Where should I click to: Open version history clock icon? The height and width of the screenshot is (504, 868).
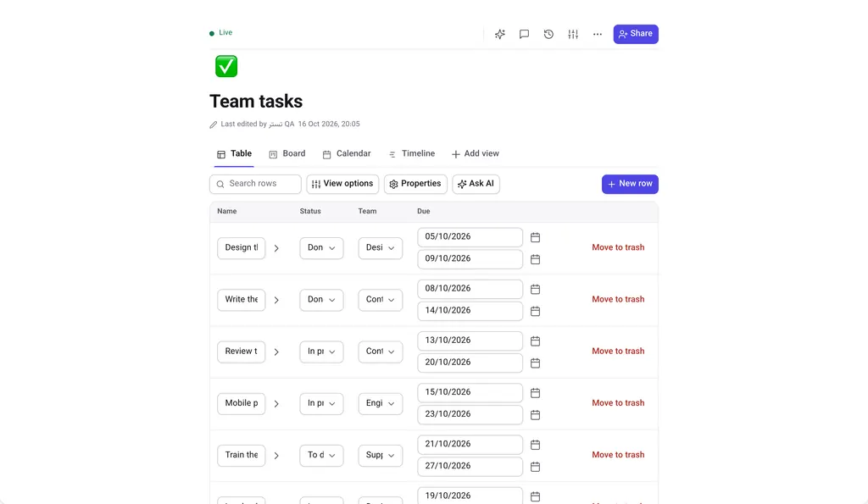pos(548,34)
